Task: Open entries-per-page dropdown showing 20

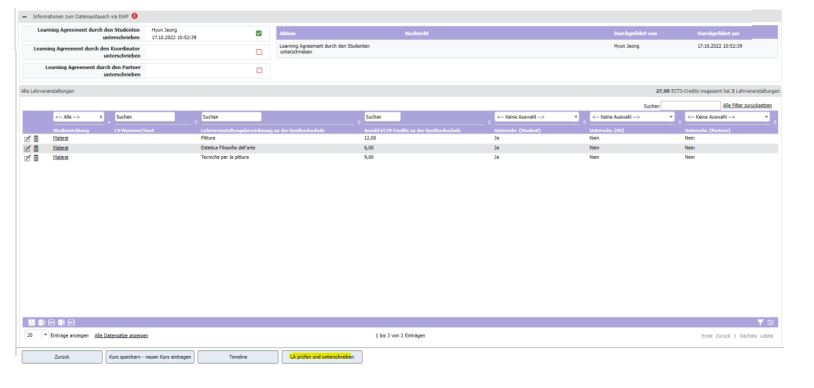Action: pos(36,336)
